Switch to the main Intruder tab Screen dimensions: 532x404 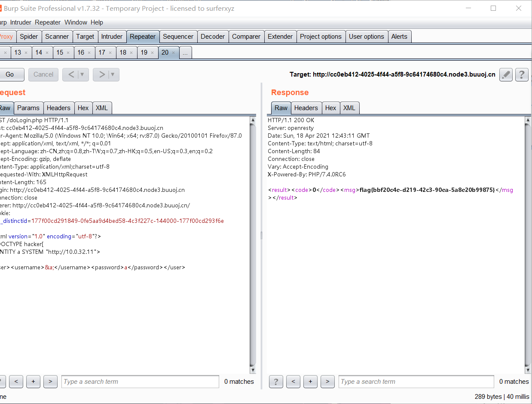[x=112, y=37]
